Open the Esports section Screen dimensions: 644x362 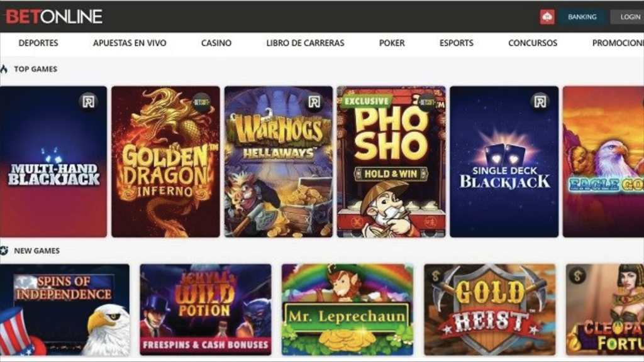pyautogui.click(x=457, y=43)
